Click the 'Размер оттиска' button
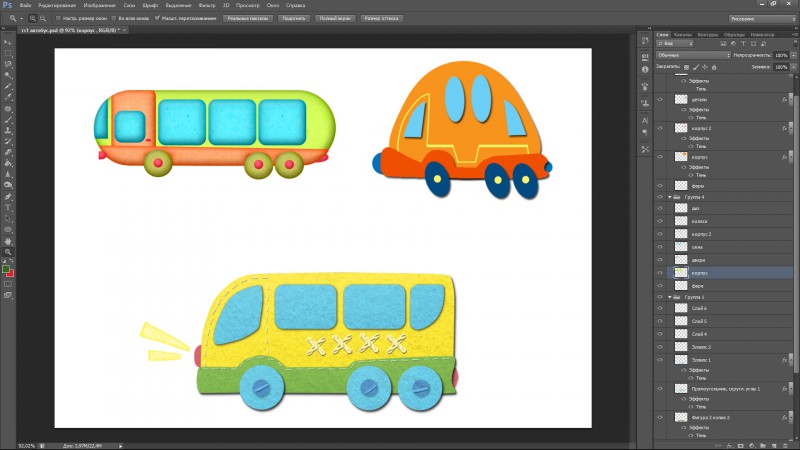Viewport: 800px width, 450px height. pyautogui.click(x=382, y=18)
